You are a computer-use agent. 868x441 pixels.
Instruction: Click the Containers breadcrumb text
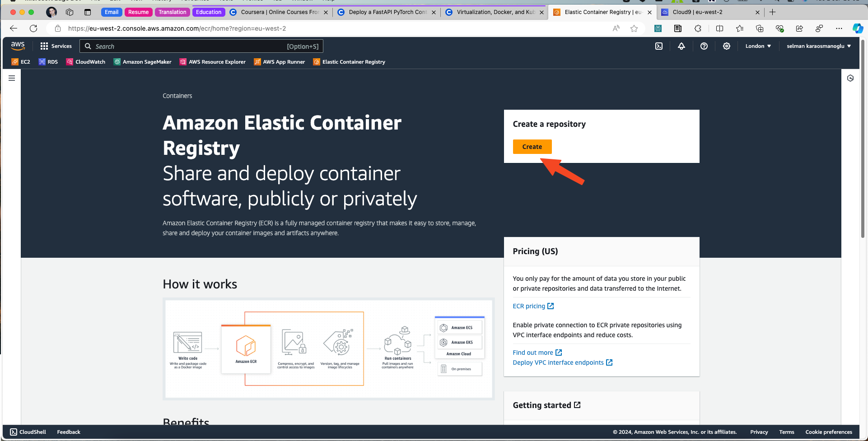177,96
